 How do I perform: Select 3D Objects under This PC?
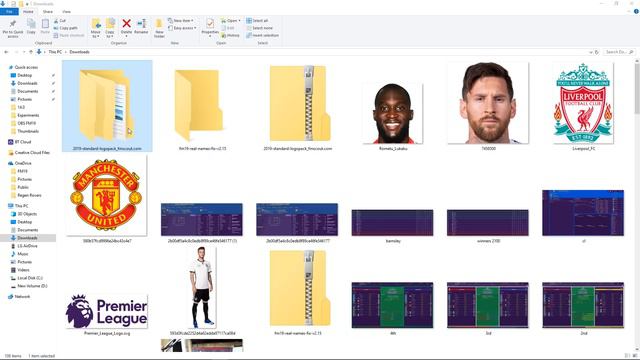click(x=24, y=214)
